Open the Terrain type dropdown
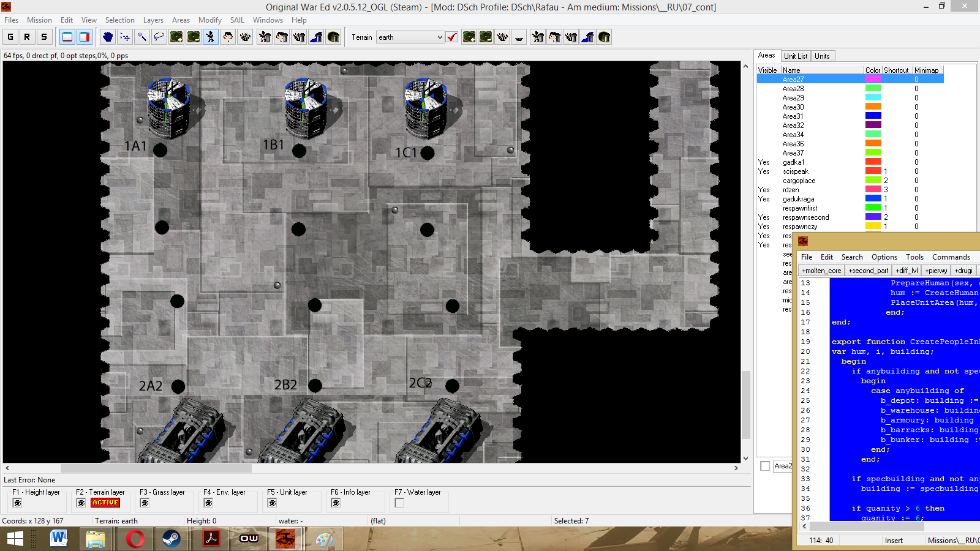 pos(440,37)
